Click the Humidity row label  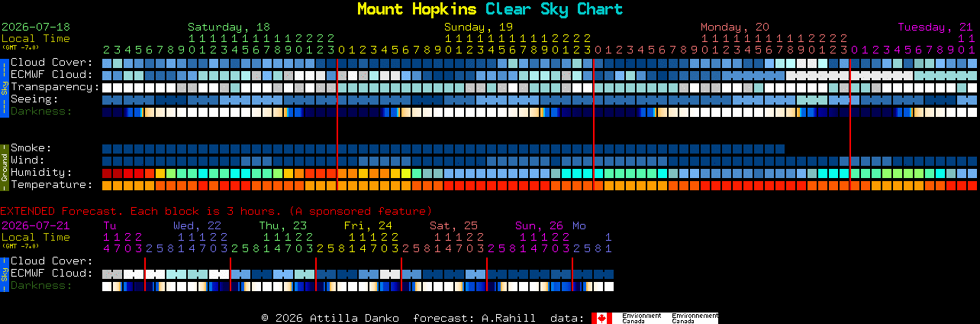tap(41, 173)
